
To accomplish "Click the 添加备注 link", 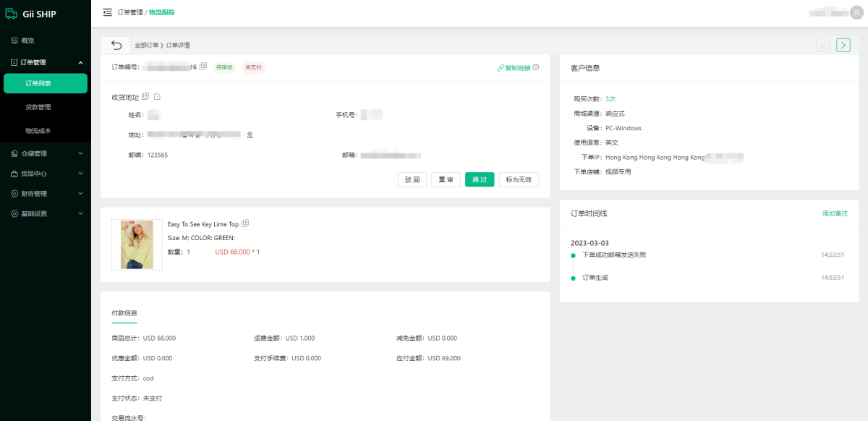I will tap(835, 213).
